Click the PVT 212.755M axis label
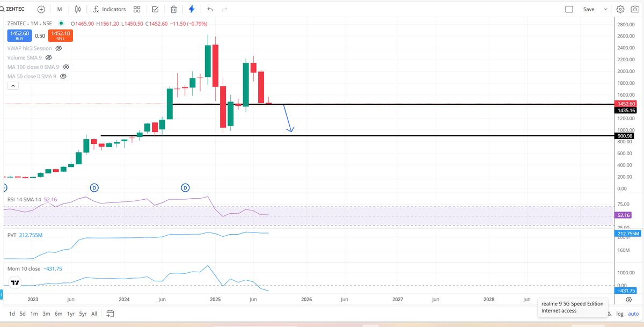 [627, 234]
